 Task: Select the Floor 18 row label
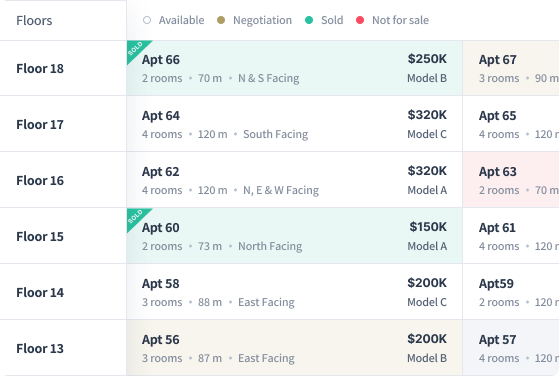pyautogui.click(x=40, y=68)
